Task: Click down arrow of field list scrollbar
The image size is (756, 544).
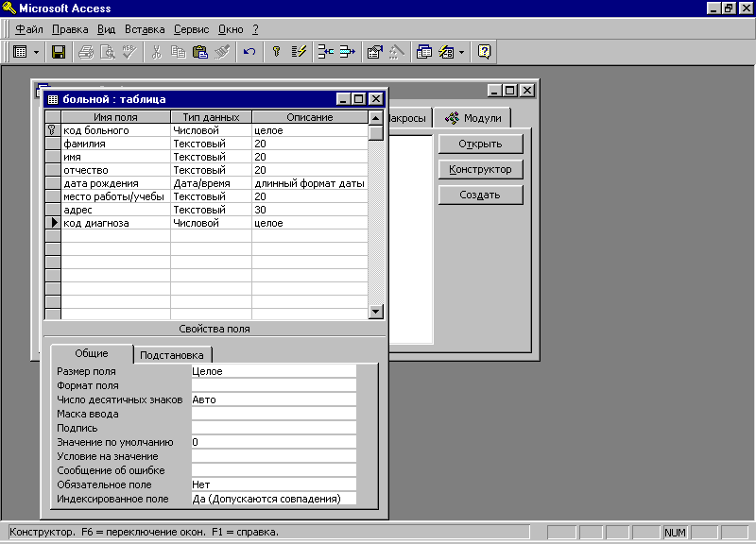Action: point(375,312)
